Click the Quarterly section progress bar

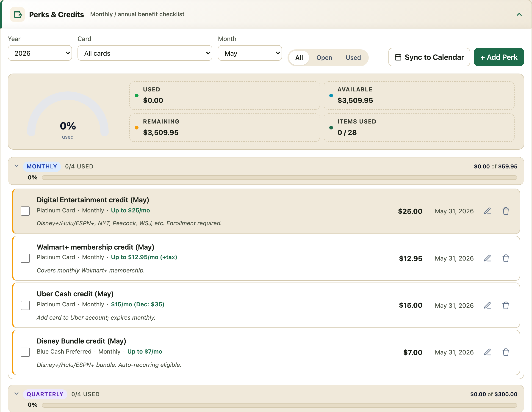(x=279, y=405)
